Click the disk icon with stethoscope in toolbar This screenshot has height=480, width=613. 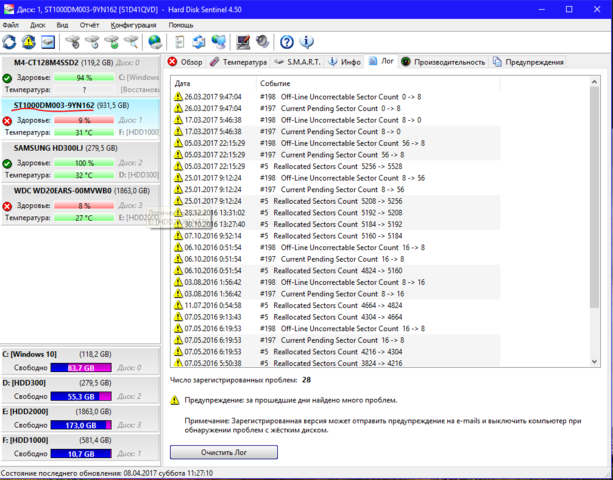click(x=73, y=42)
